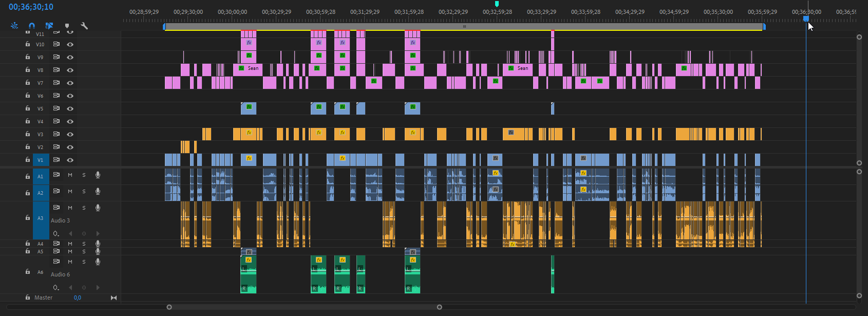The height and width of the screenshot is (316, 868).
Task: Click the horizontal zoom scrollbar at bottom
Action: pos(304,307)
